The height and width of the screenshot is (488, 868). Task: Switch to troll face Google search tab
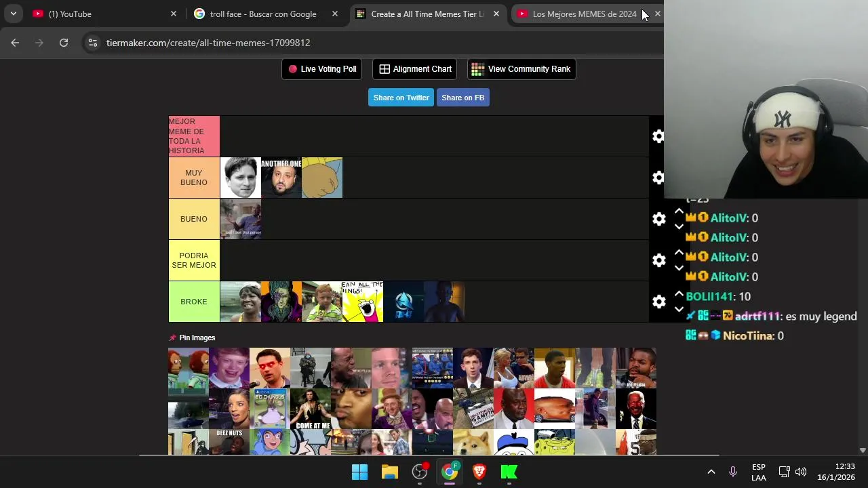click(x=264, y=14)
